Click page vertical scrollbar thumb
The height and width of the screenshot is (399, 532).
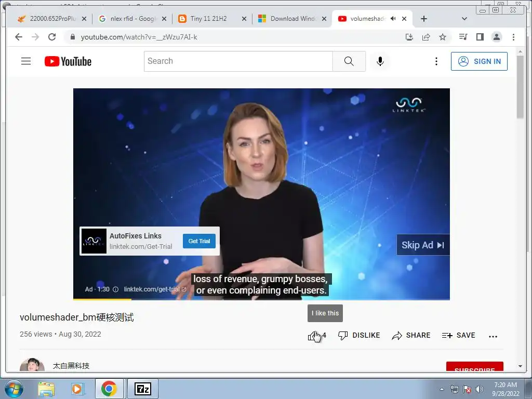pos(520,87)
